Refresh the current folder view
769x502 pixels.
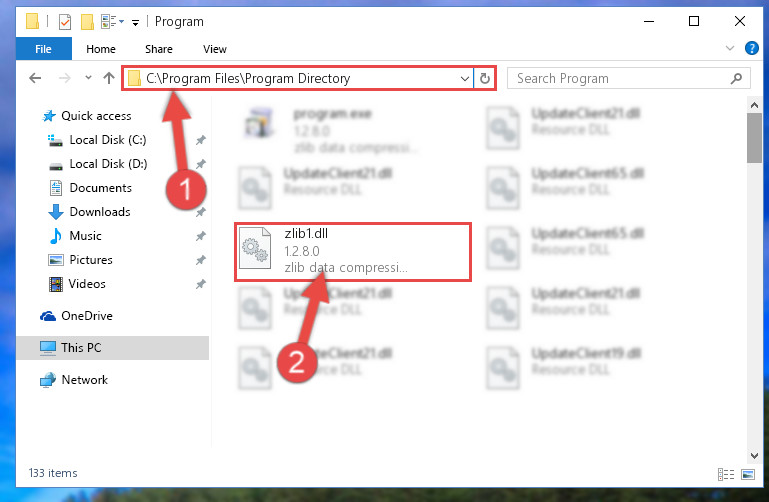[x=485, y=78]
